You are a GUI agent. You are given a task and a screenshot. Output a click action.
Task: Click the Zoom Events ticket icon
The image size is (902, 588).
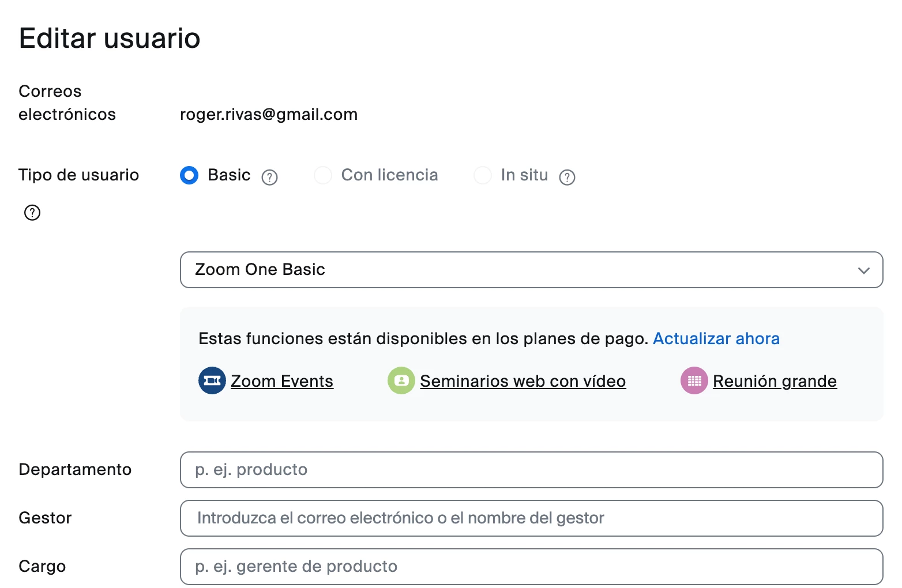(x=212, y=380)
